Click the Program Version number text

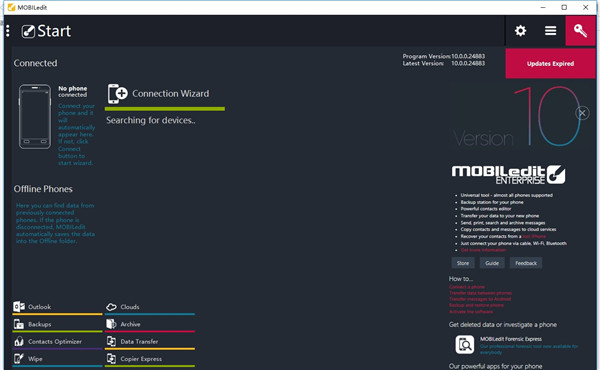(x=468, y=56)
